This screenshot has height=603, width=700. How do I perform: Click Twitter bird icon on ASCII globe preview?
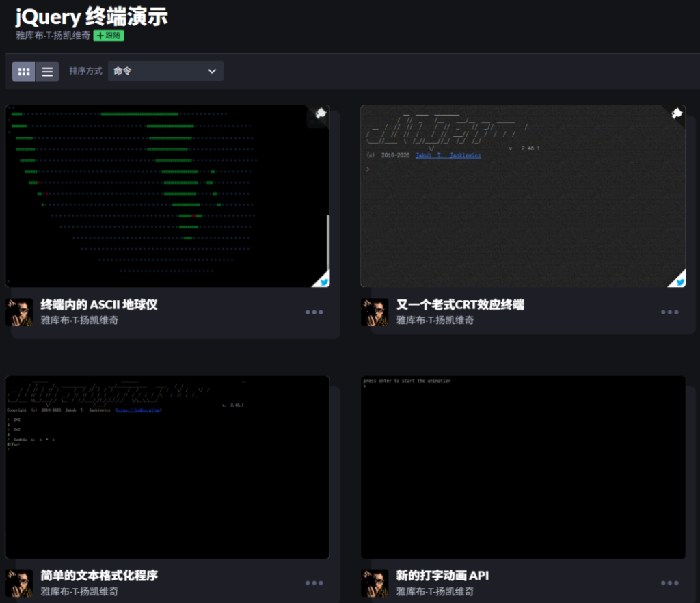pyautogui.click(x=323, y=282)
